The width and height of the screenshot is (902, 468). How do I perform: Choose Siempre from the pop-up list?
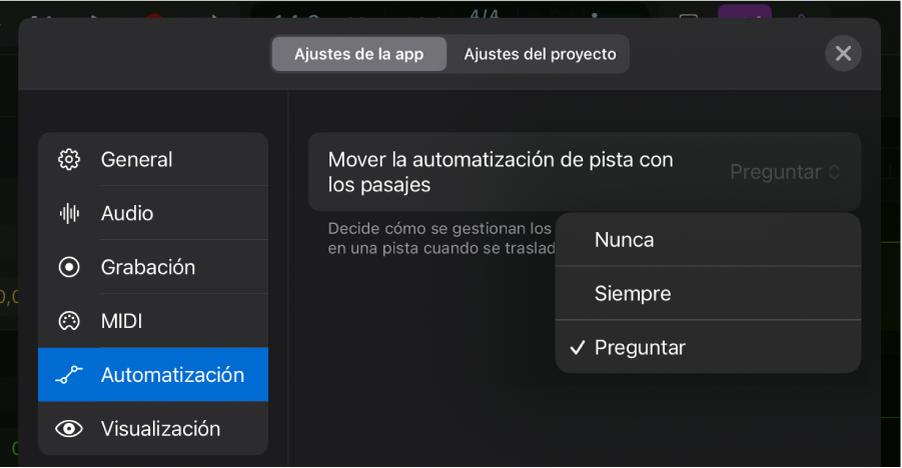633,294
